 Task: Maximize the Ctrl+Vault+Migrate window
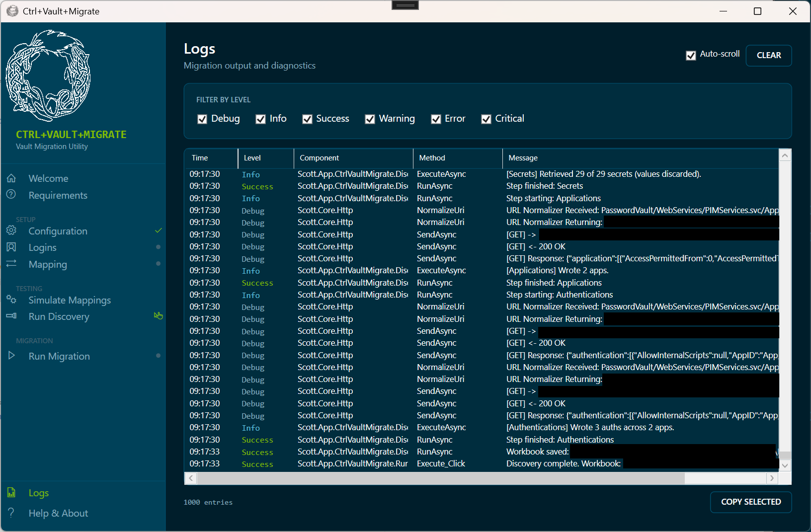point(757,11)
